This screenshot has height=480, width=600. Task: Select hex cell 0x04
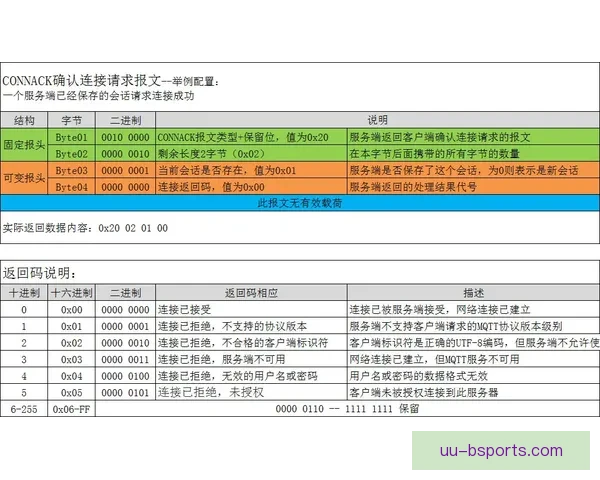72,376
